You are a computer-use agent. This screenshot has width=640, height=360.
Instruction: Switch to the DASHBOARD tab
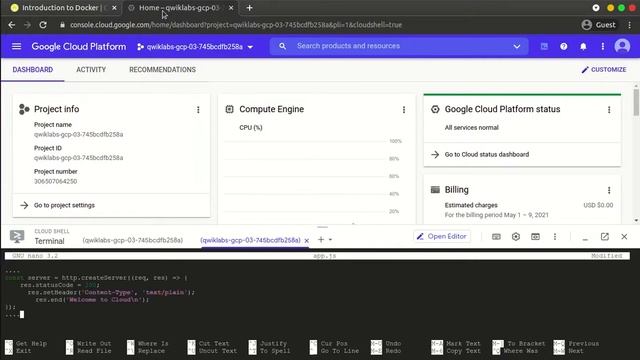coord(33,70)
